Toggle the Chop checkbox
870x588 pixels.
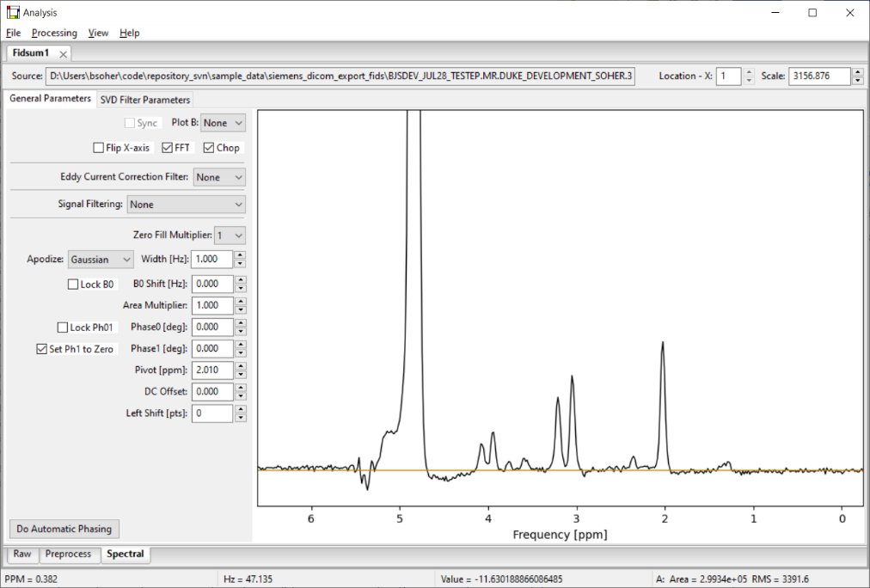click(x=209, y=148)
